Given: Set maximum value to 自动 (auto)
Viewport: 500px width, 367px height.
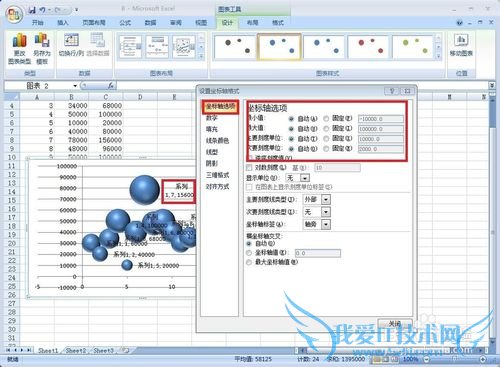Looking at the screenshot, I should pos(291,129).
